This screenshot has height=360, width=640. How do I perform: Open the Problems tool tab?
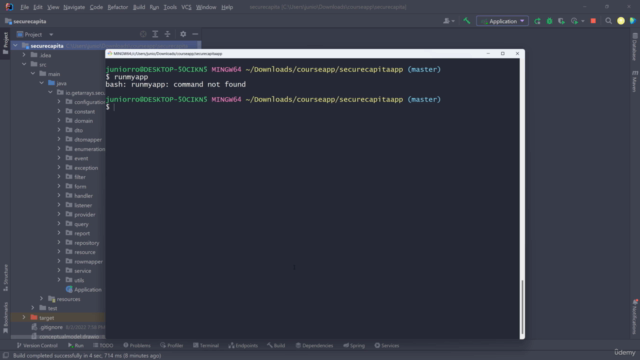(x=137, y=345)
